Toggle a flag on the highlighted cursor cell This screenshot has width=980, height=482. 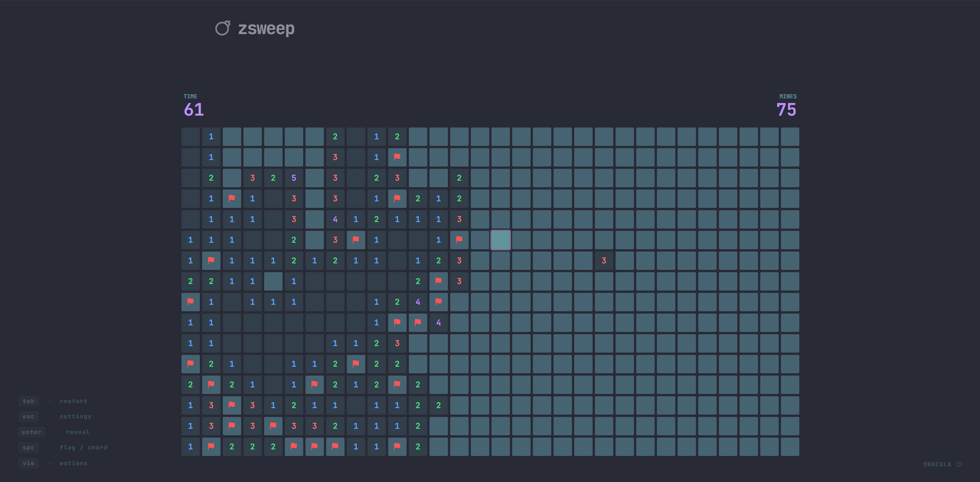pyautogui.click(x=501, y=240)
